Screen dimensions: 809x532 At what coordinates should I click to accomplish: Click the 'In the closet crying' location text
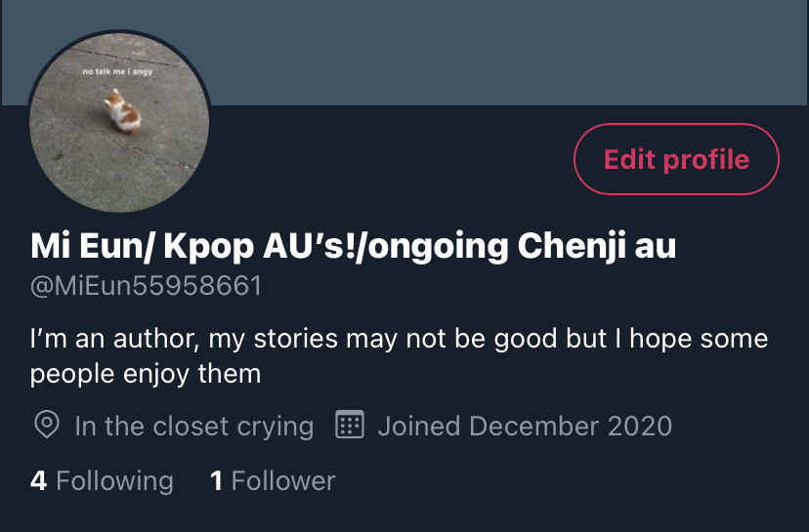click(194, 426)
